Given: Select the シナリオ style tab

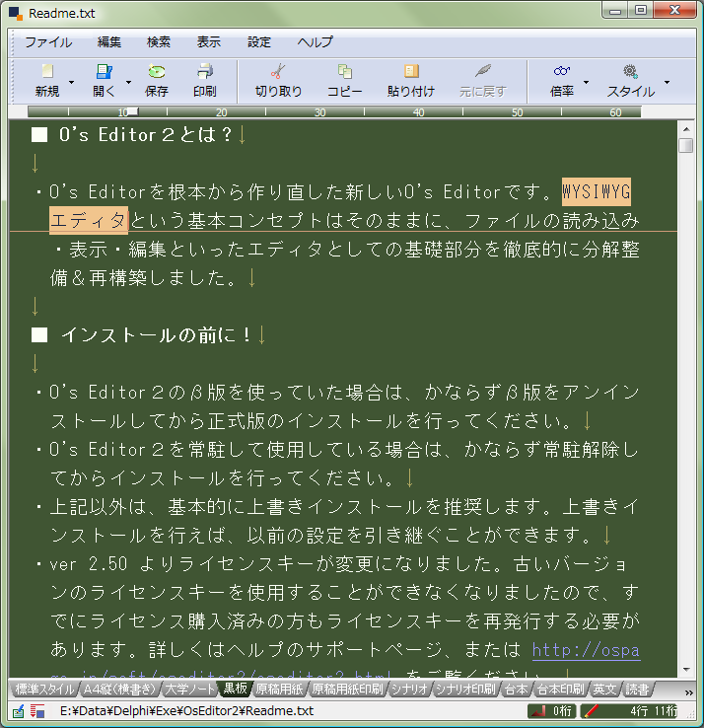Looking at the screenshot, I should pos(409,690).
